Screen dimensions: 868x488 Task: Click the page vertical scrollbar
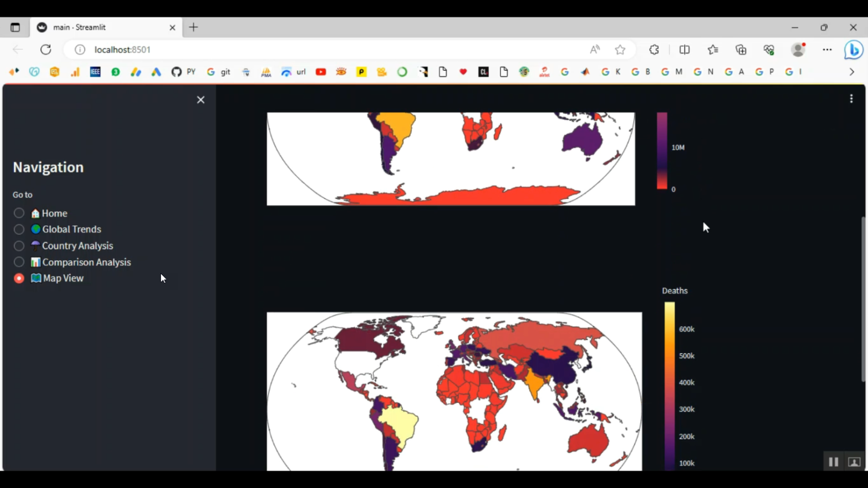863,299
